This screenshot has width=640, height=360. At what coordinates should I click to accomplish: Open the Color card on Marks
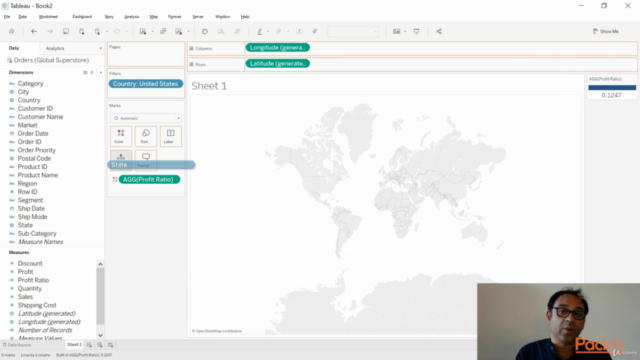121,136
